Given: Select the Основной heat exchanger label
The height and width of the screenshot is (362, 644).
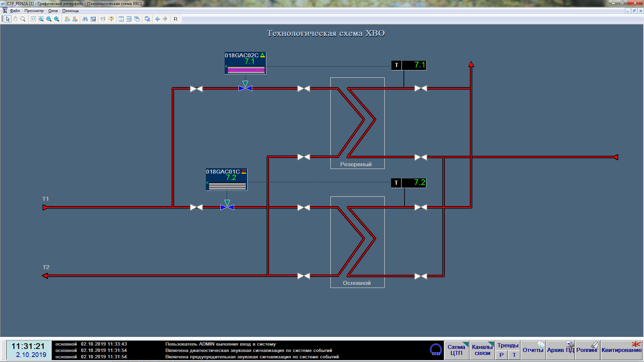Looking at the screenshot, I should coord(357,283).
